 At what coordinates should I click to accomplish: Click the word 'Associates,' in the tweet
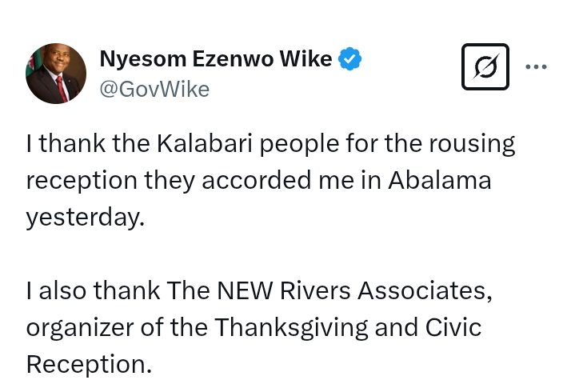click(x=423, y=291)
